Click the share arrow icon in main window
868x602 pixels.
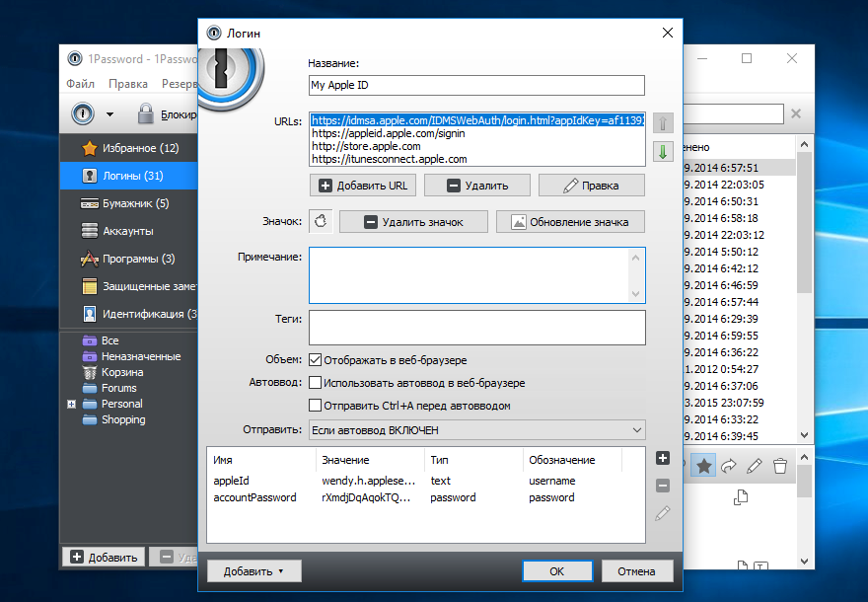tap(729, 466)
